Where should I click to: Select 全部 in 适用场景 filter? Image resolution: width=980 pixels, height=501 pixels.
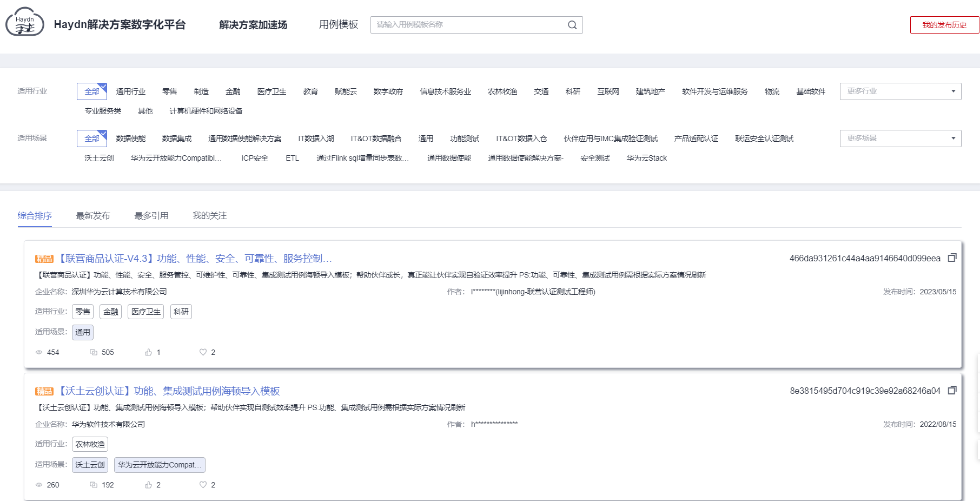pos(92,139)
